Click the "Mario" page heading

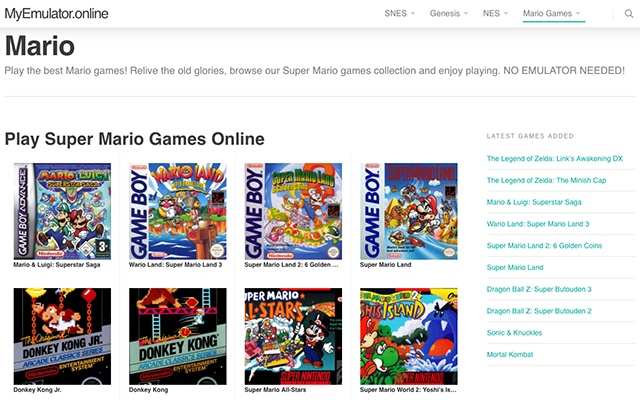point(40,46)
